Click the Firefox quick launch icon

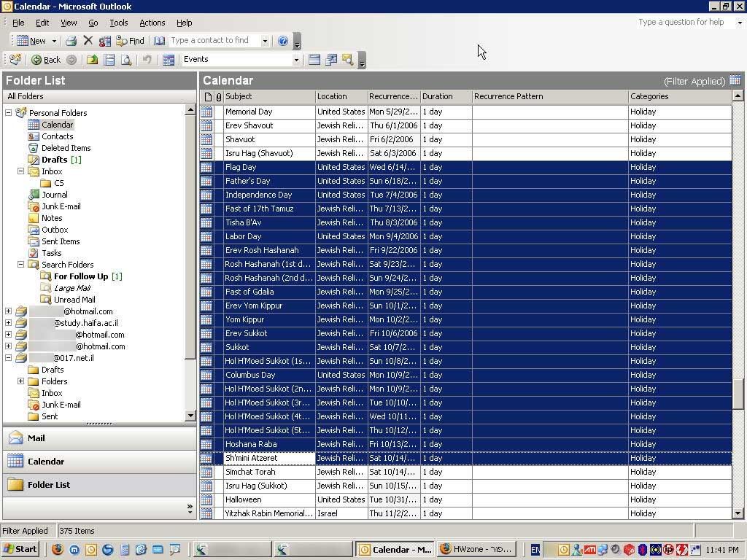click(58, 550)
